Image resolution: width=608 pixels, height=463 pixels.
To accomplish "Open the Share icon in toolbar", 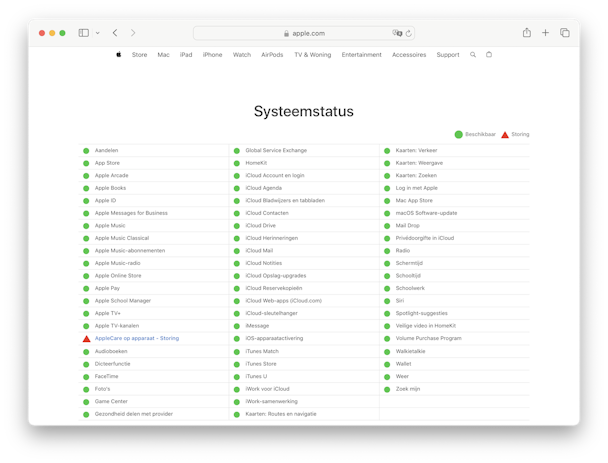I will pyautogui.click(x=527, y=33).
